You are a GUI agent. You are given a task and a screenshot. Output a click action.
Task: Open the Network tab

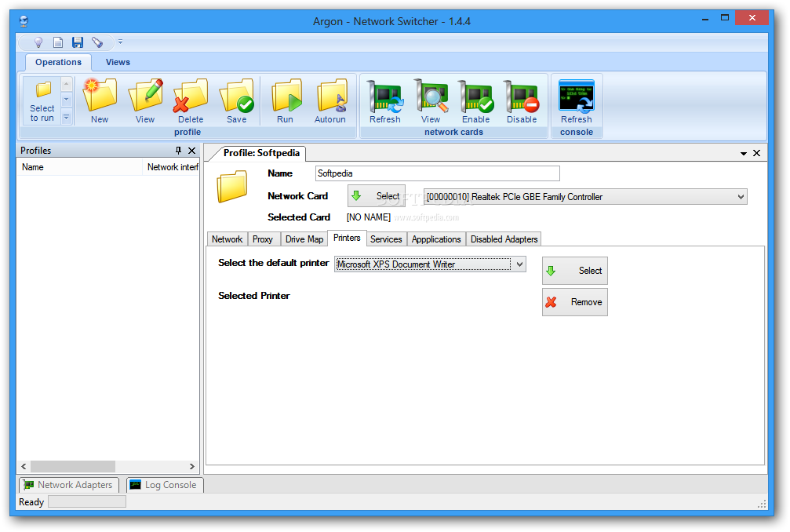[x=228, y=239]
